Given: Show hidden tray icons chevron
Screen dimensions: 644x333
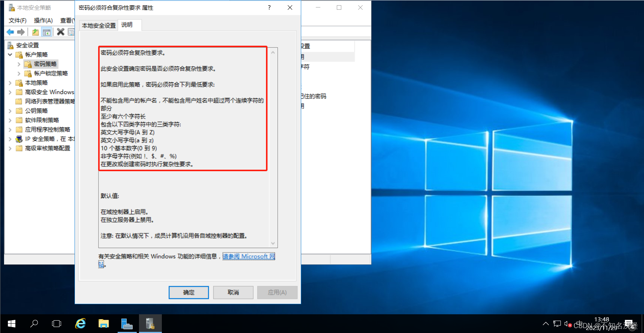Looking at the screenshot, I should (x=546, y=324).
